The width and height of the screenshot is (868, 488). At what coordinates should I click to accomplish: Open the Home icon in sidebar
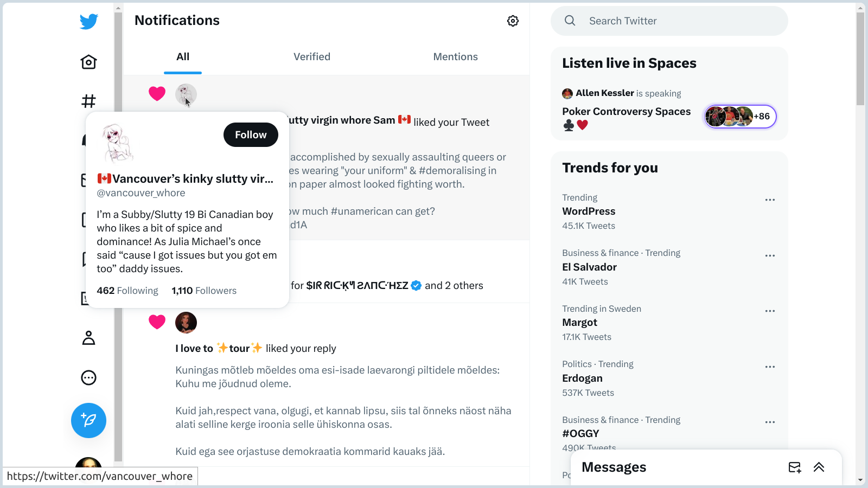[88, 62]
